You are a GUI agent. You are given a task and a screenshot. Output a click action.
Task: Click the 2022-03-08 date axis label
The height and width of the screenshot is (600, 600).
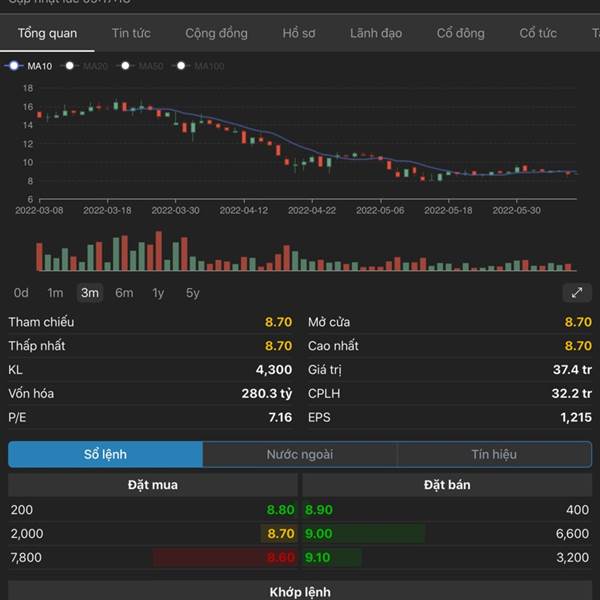[39, 210]
